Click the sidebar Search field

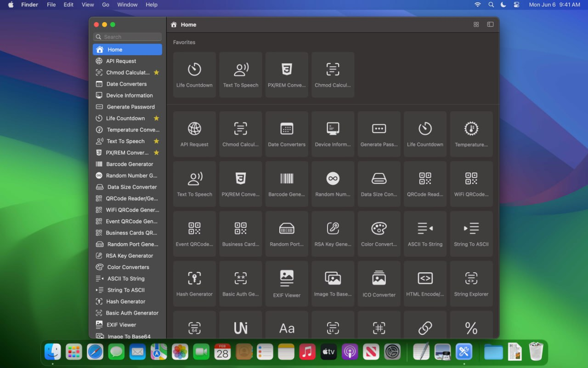click(128, 37)
